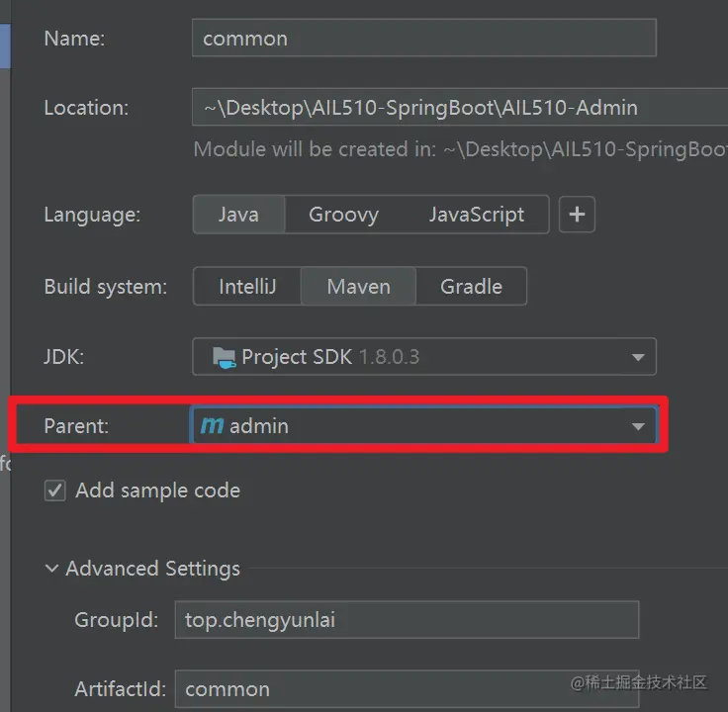Open the JDK dropdown arrow
Image resolution: width=728 pixels, height=712 pixels.
point(638,357)
